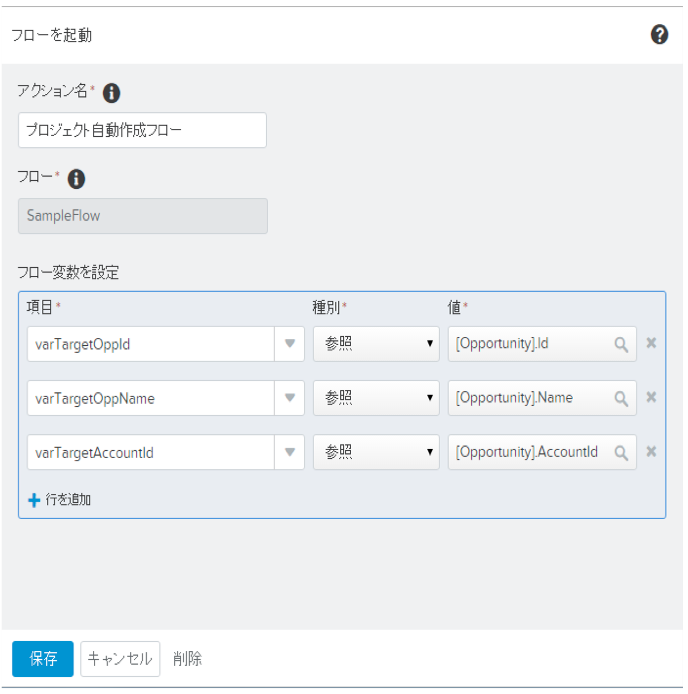Click search icon in [Opportunity].AccountId value
Image resolution: width=688 pixels, height=694 pixels.
pyautogui.click(x=621, y=452)
